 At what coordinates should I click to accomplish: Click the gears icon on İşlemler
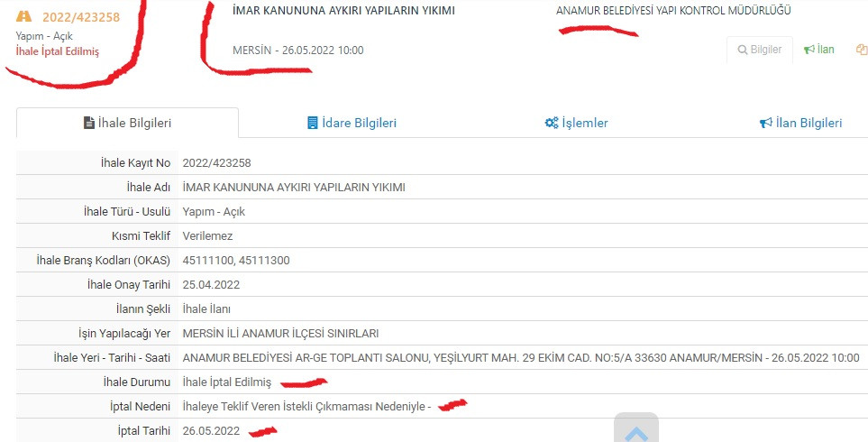point(552,123)
